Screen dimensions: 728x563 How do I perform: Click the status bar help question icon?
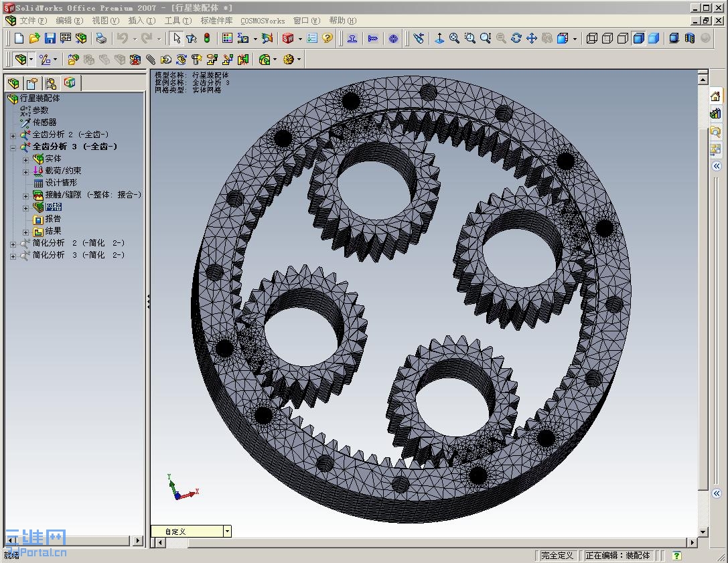pyautogui.click(x=676, y=556)
